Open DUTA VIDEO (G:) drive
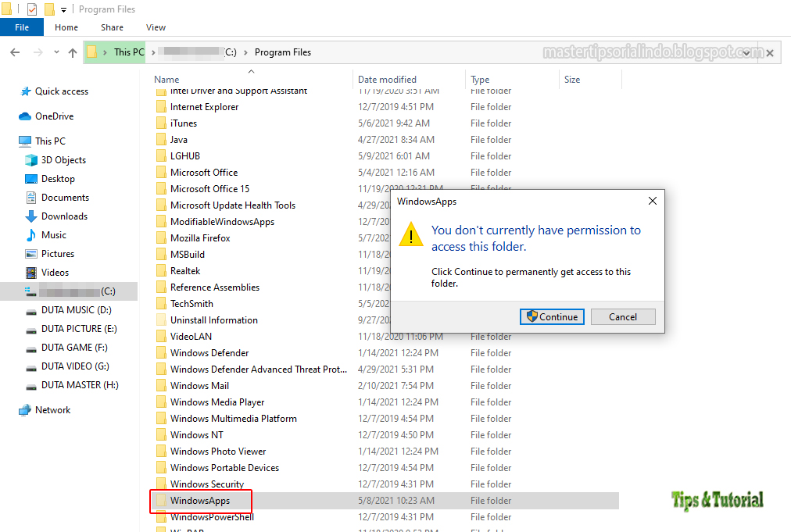 [x=75, y=366]
